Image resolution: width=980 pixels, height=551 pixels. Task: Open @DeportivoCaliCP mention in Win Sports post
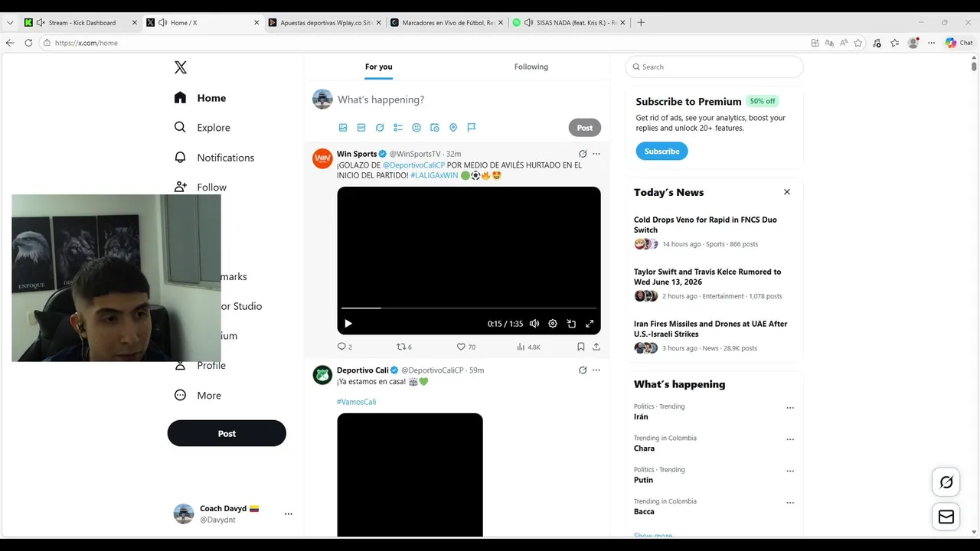coord(413,165)
